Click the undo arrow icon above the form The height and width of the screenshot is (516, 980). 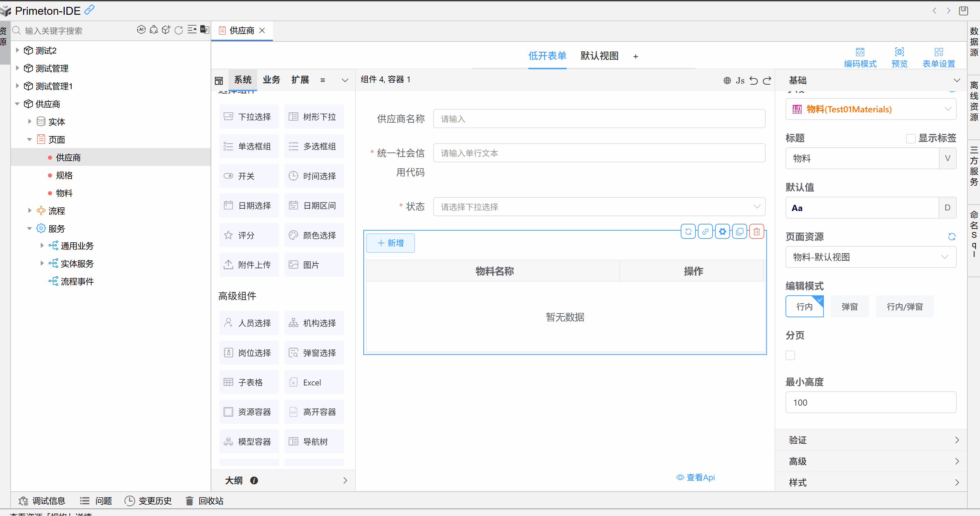point(754,80)
